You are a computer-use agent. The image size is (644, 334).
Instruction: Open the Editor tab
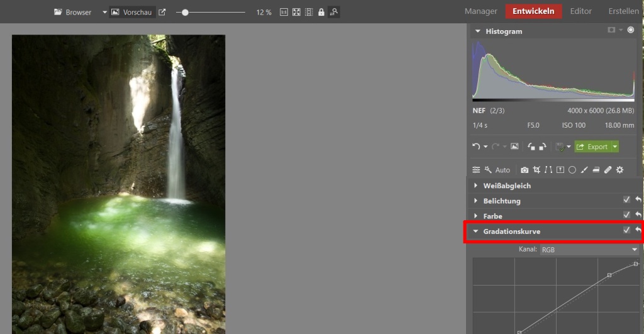click(x=580, y=11)
